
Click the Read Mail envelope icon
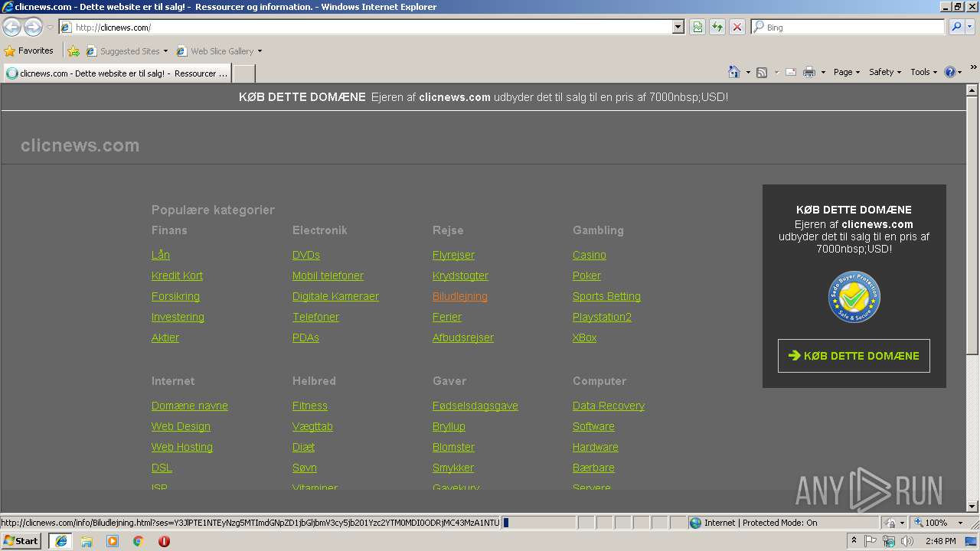[791, 72]
